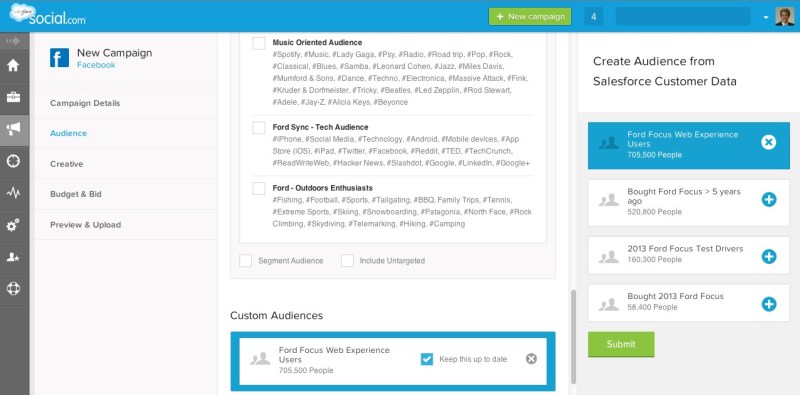Image resolution: width=800 pixels, height=395 pixels.
Task: Click people icon on 2013 Test Drivers card
Action: point(609,257)
